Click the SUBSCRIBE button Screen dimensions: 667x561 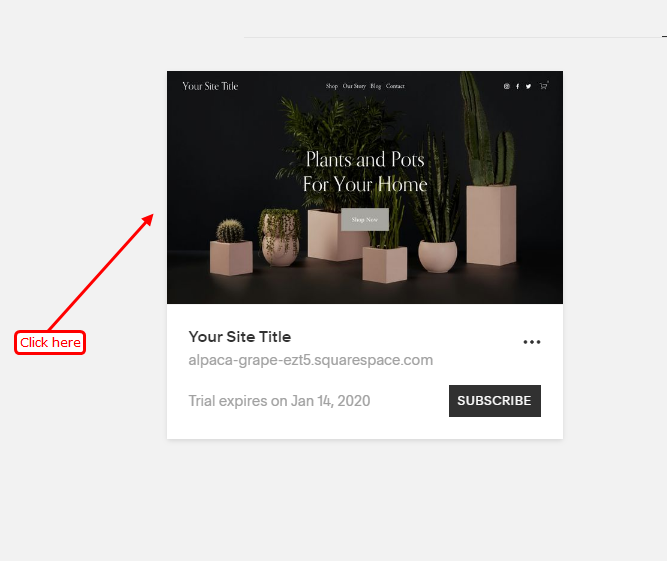tap(495, 401)
